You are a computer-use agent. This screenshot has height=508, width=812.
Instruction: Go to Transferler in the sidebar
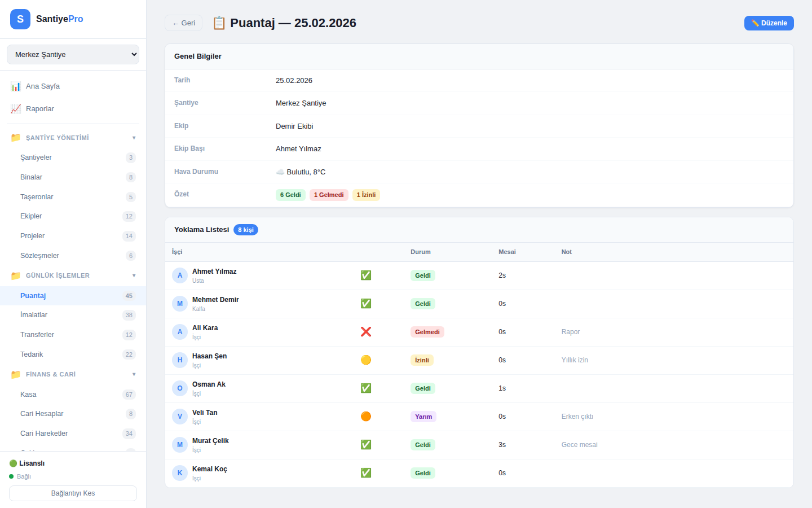pos(37,335)
